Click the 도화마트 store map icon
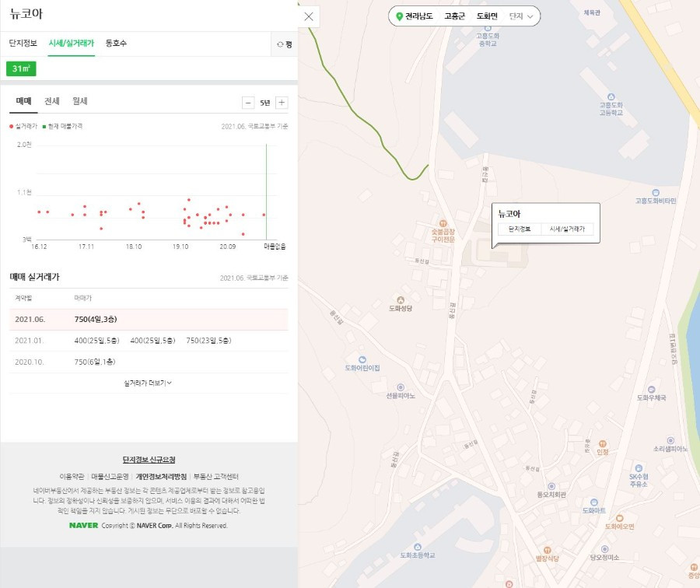Image resolution: width=700 pixels, height=588 pixels. pos(593,502)
